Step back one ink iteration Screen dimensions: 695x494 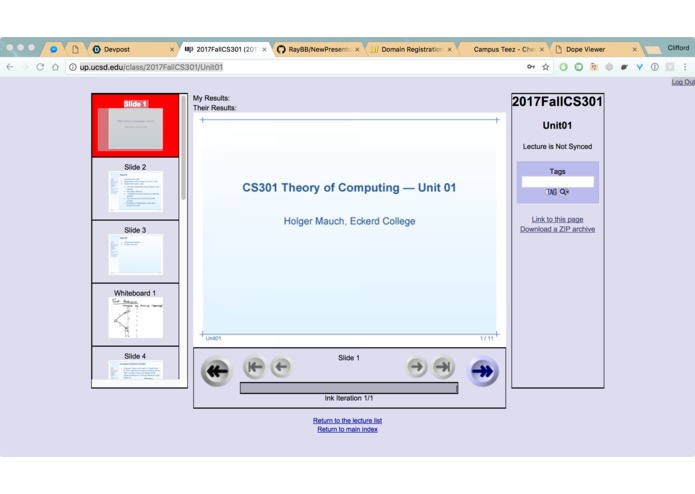coord(281,366)
